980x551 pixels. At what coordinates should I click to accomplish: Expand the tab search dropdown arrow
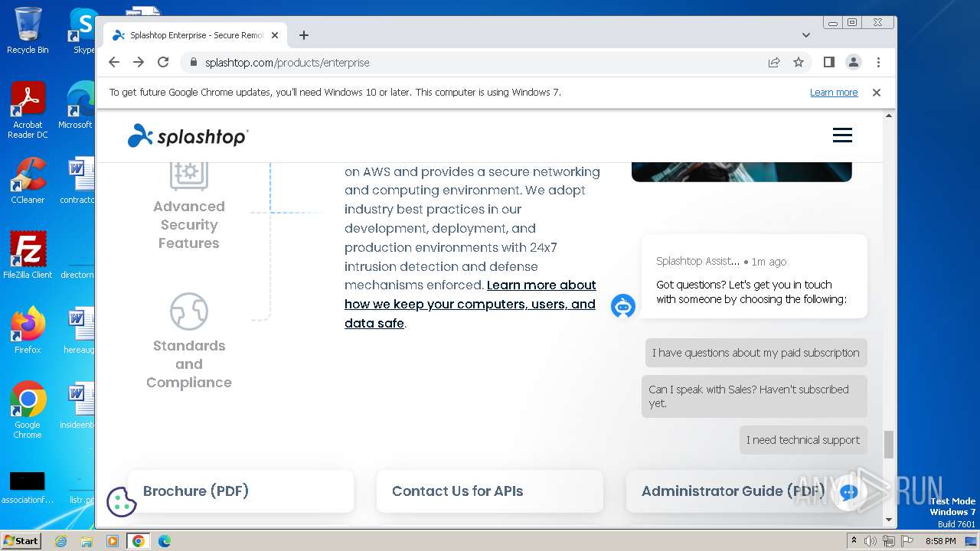(806, 35)
